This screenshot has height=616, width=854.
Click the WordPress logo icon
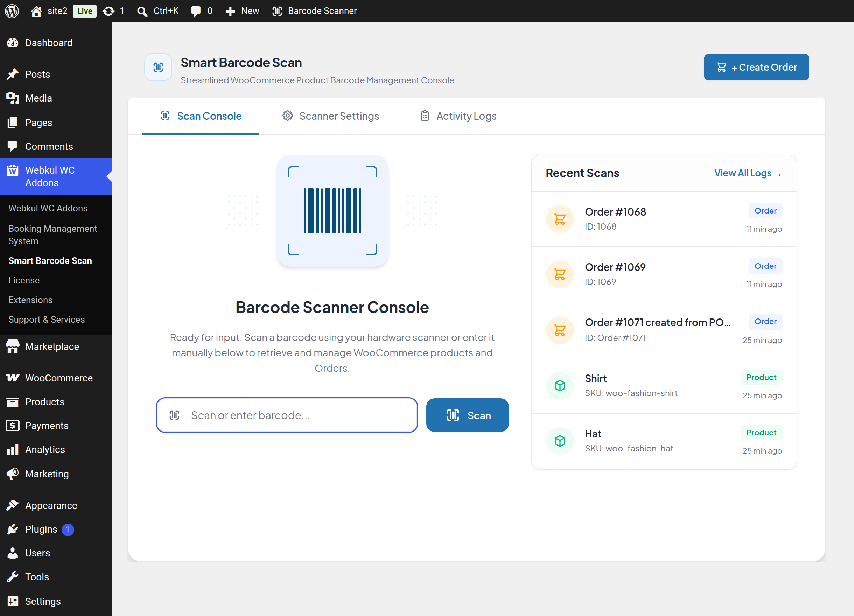tap(12, 11)
